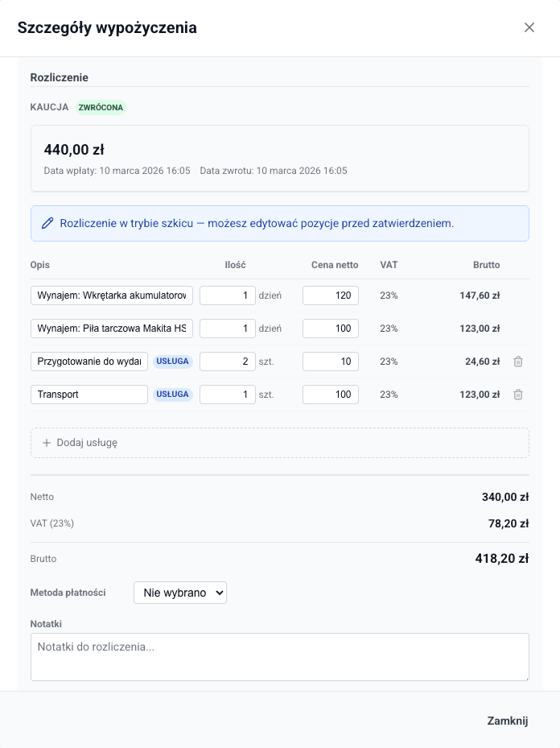The height and width of the screenshot is (748, 560).
Task: Click the USŁUGA badge on Transport row
Action: coord(173,395)
